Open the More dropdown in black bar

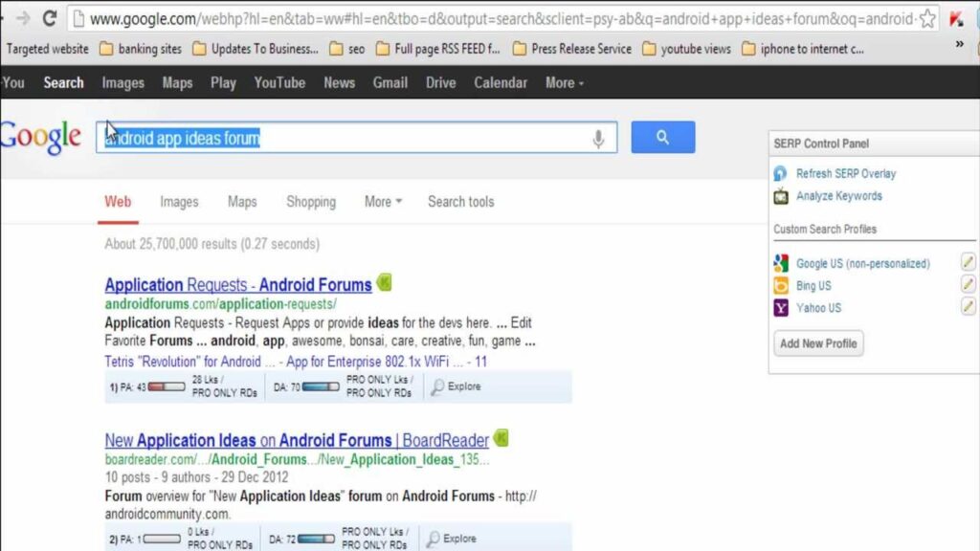tap(565, 83)
